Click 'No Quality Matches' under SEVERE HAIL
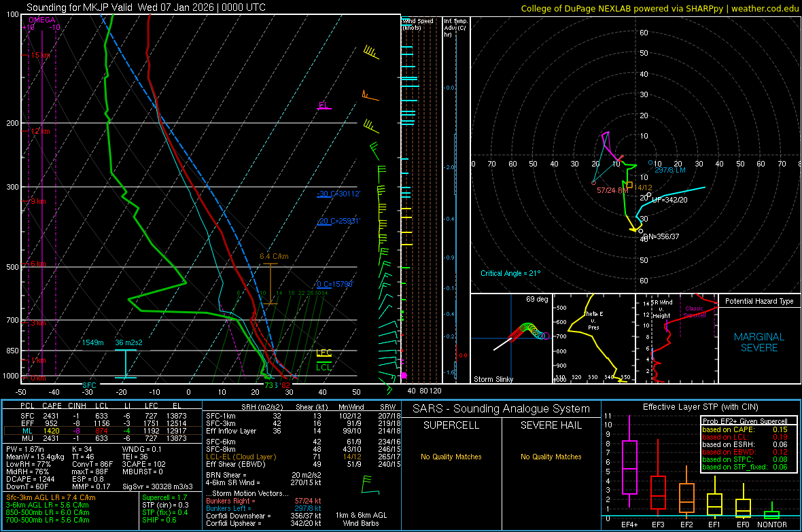 point(551,457)
